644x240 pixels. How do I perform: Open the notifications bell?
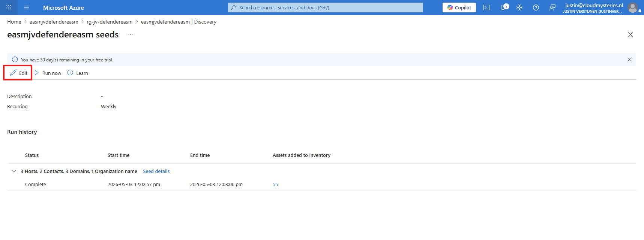pos(504,7)
